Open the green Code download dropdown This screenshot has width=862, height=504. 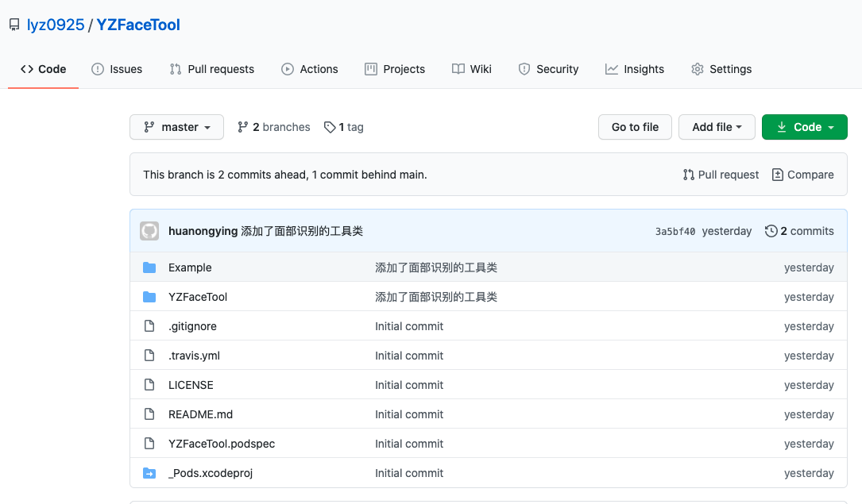pyautogui.click(x=804, y=127)
